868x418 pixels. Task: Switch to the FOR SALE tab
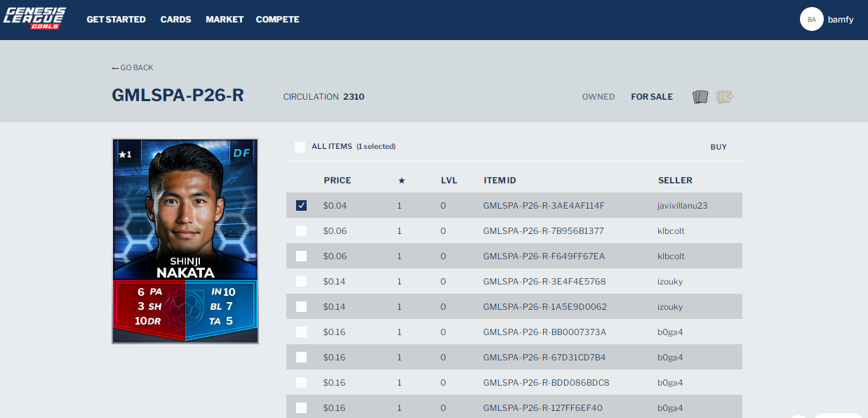[651, 97]
